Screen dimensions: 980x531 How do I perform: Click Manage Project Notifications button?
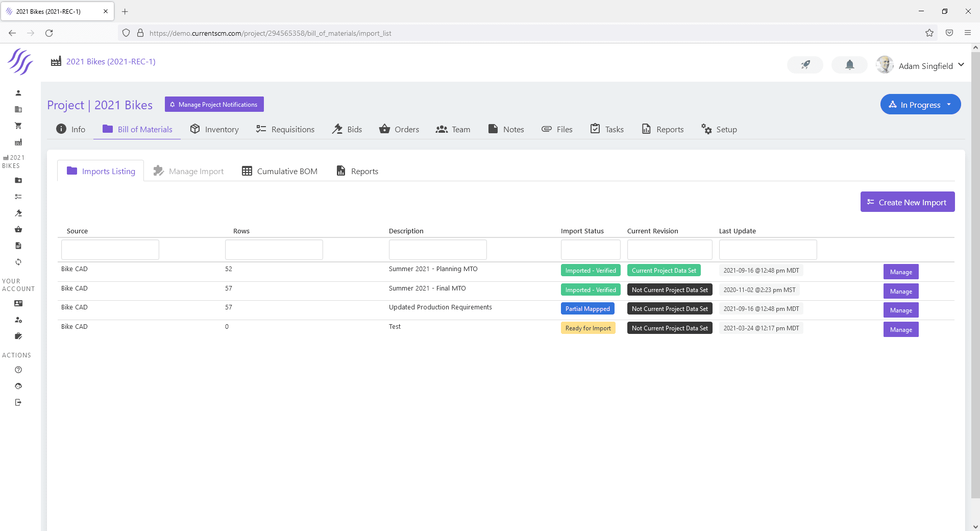[x=214, y=105]
